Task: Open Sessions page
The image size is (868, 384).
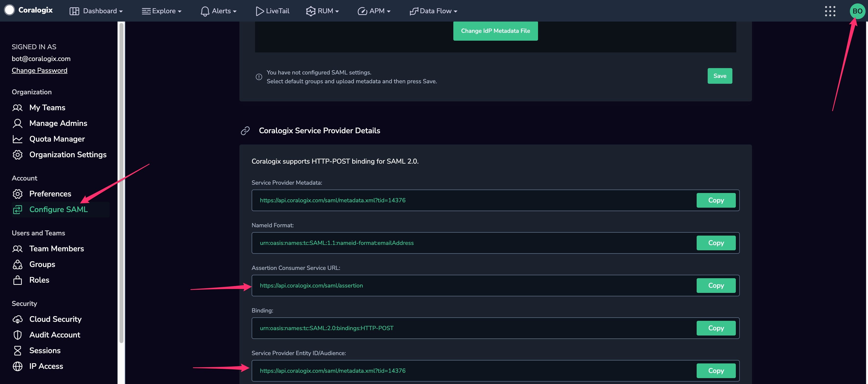Action: (x=45, y=351)
